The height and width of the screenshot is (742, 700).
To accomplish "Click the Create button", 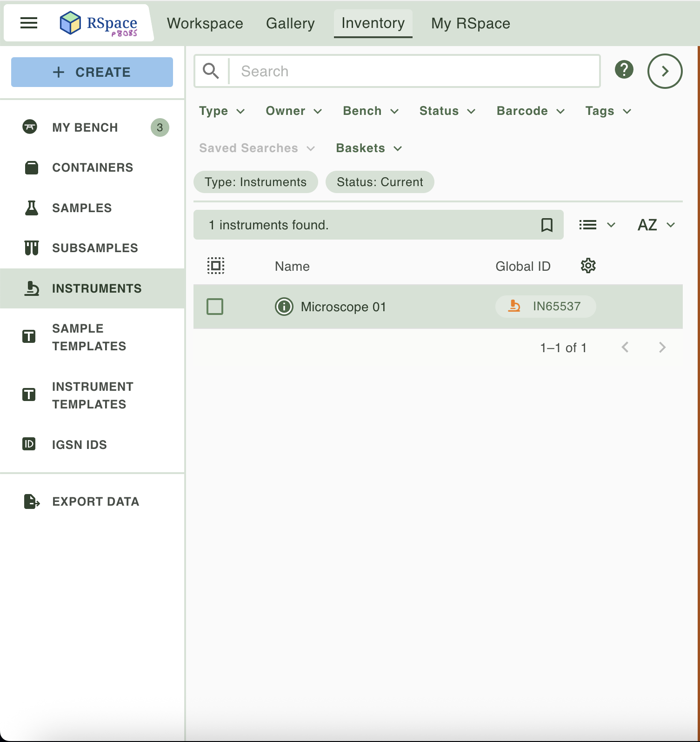I will point(92,72).
